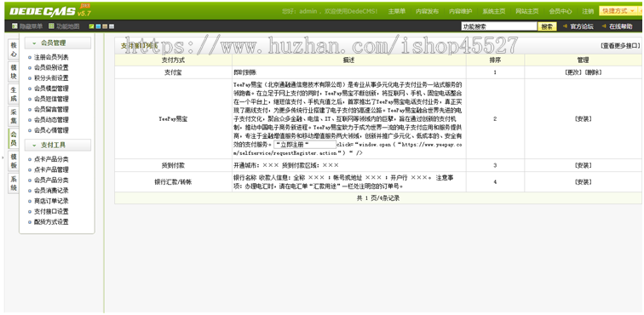Screen dimensions: 644x315
Task: Open 会员产品分类 in the sidebar
Action: point(51,180)
